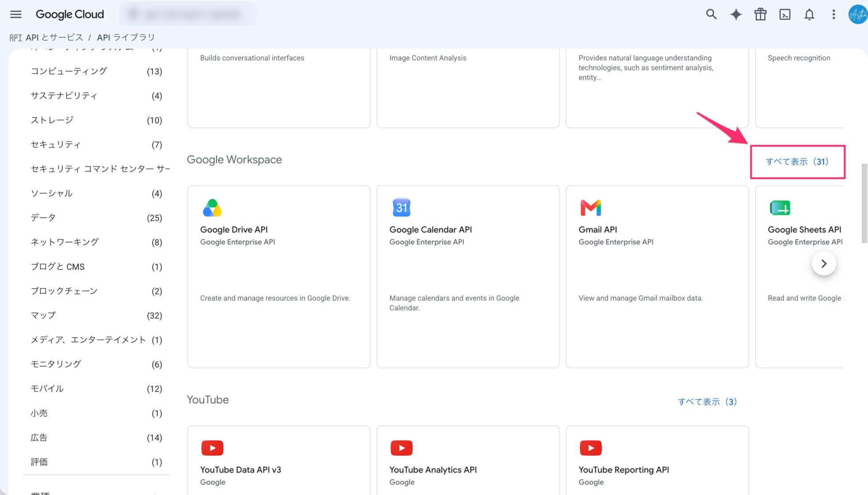Screen dimensions: 868x495
Task: Click 'View and manage Gmail mailbox data.'
Action: [x=640, y=298]
